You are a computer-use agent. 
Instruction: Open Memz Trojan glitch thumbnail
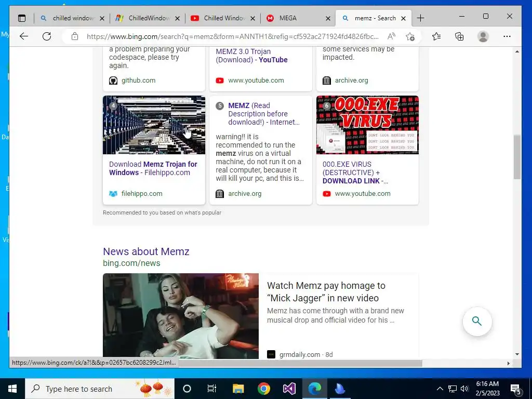[154, 125]
